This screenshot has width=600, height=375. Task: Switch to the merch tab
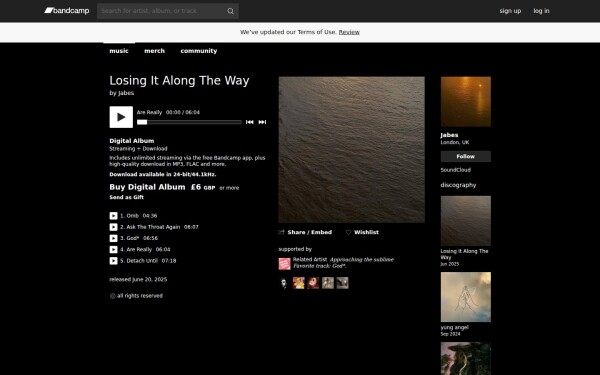tap(155, 51)
